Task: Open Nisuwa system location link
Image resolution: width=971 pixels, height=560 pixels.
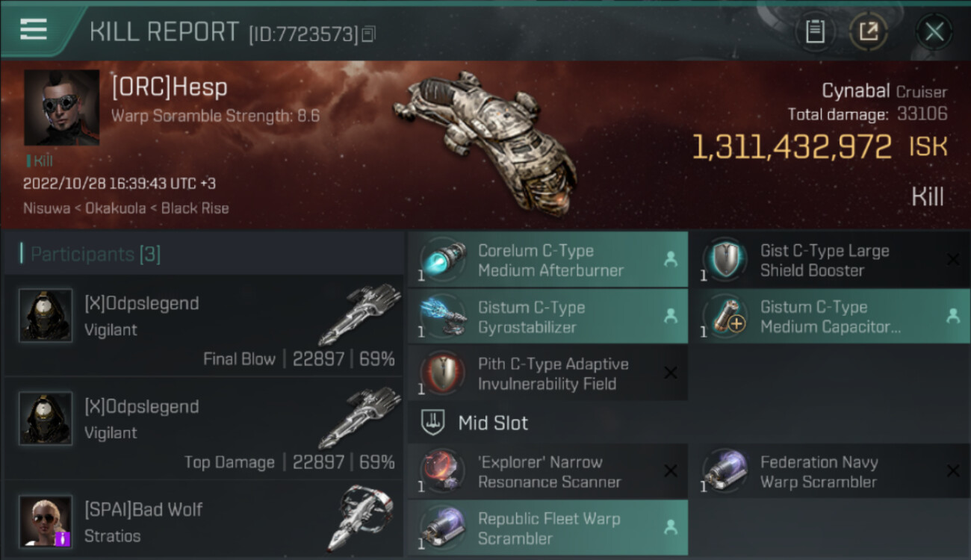Action: pos(47,208)
